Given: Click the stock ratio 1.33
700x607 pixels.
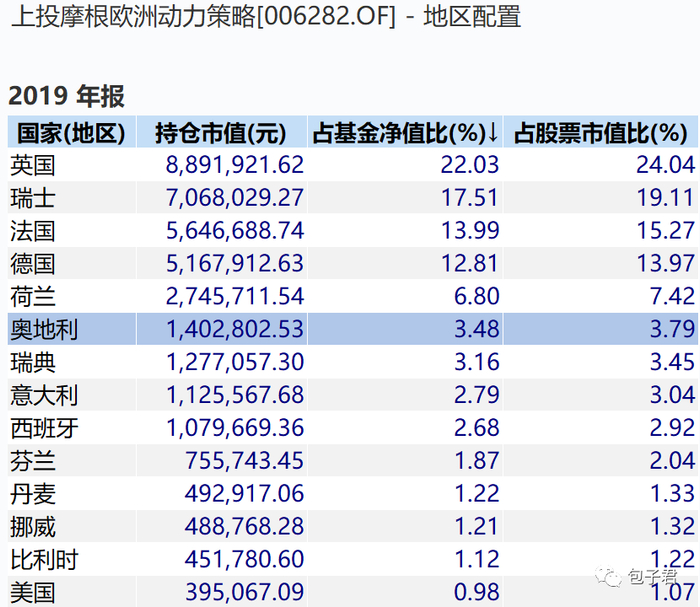Looking at the screenshot, I should (672, 494).
